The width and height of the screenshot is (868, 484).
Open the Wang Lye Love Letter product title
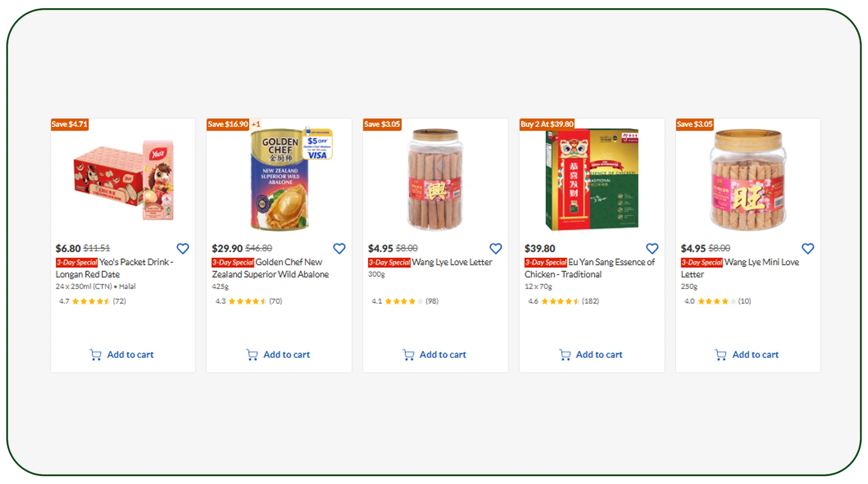click(x=452, y=262)
